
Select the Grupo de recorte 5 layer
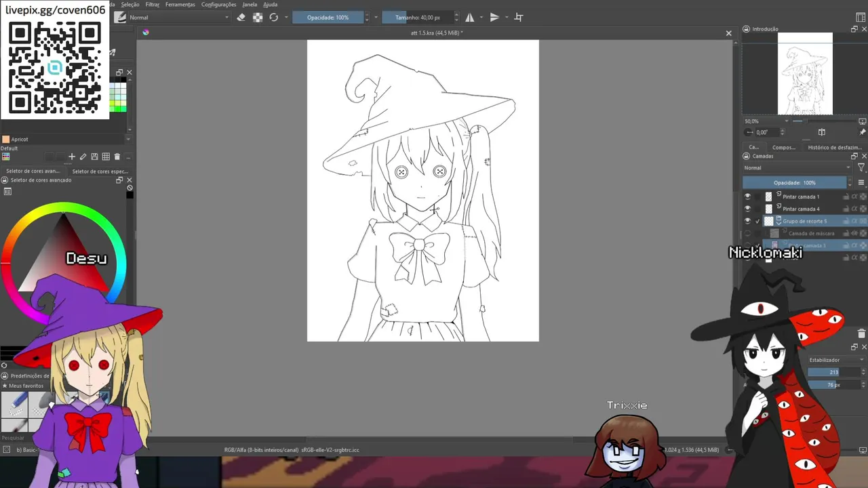click(x=805, y=221)
